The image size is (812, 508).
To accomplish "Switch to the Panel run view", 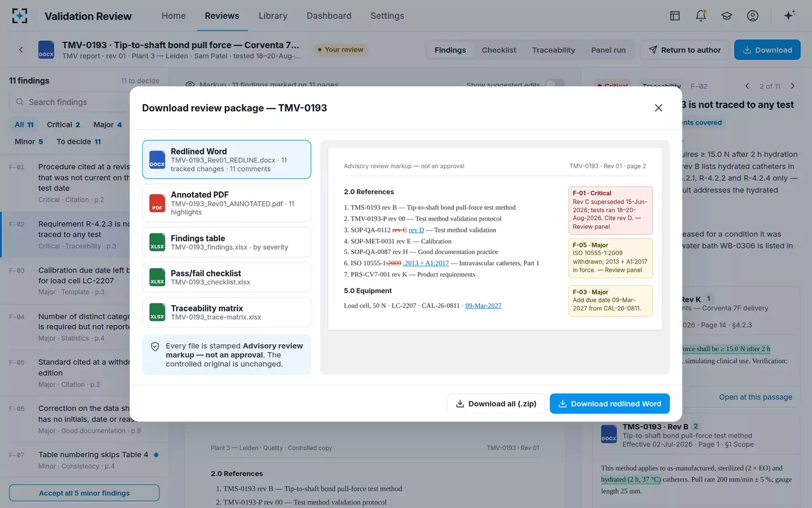I will coord(608,50).
